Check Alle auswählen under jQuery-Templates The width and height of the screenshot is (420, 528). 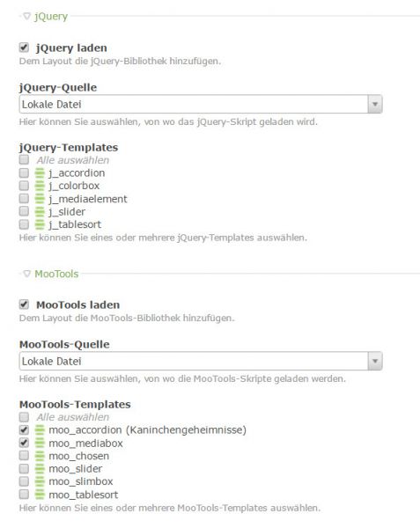tap(24, 159)
